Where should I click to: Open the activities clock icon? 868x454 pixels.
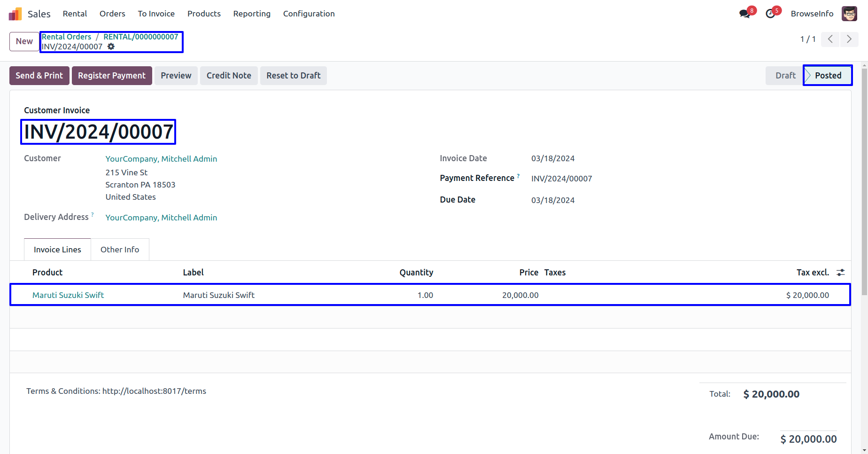[x=770, y=14]
